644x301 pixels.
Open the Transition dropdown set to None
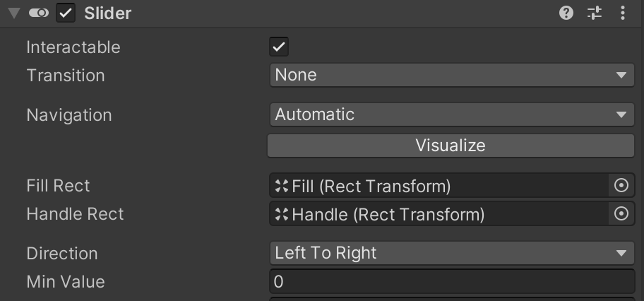[x=452, y=75]
